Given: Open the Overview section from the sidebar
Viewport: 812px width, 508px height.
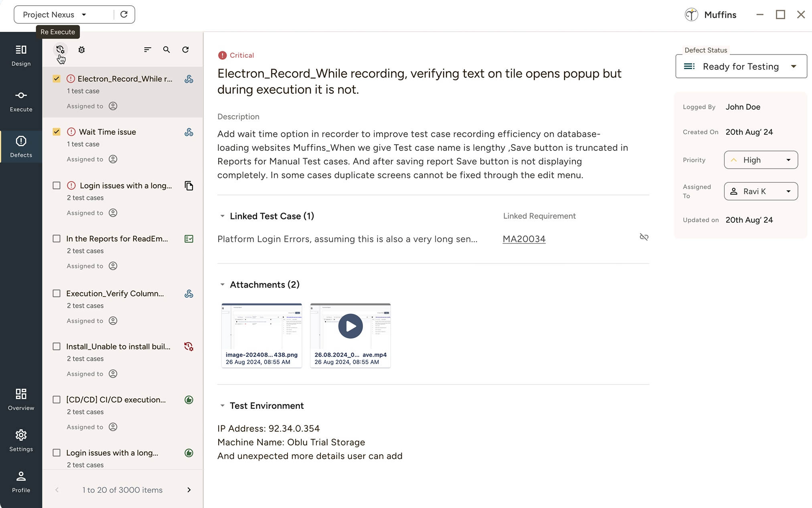Looking at the screenshot, I should coord(21,399).
